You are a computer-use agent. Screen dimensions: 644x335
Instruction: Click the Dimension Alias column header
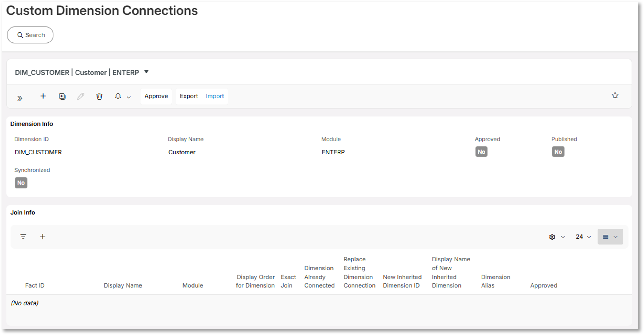pos(495,281)
